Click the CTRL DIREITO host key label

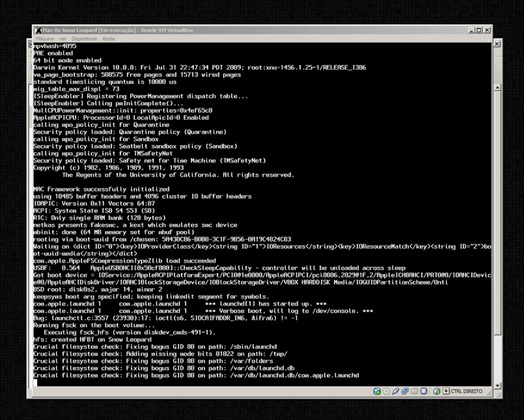(x=467, y=391)
